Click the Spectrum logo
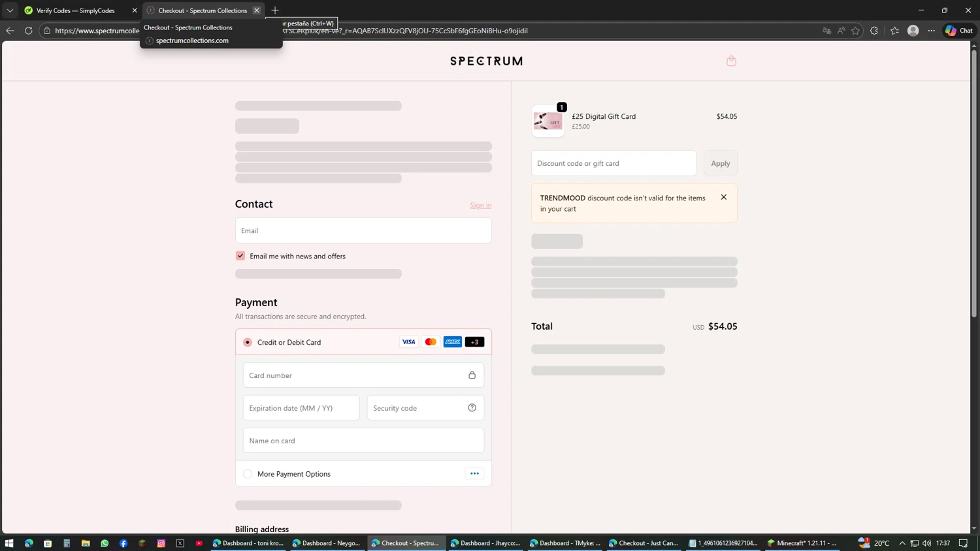Viewport: 980px width, 551px height. [x=486, y=61]
